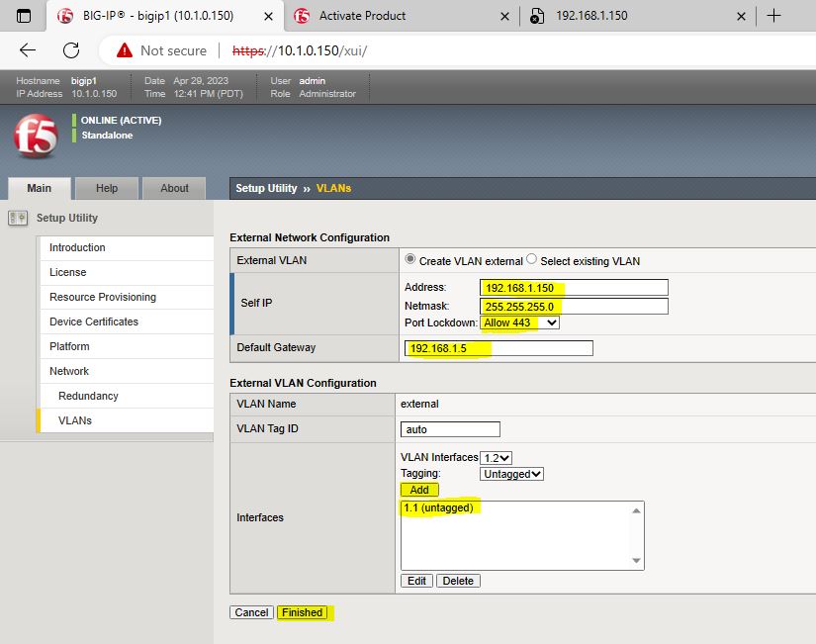The width and height of the screenshot is (816, 644).
Task: Reload the page with refresh icon
Action: (x=71, y=50)
